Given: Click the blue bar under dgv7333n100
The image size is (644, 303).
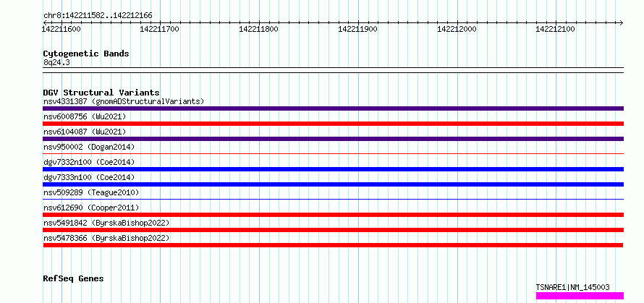Looking at the screenshot, I should click(333, 184).
